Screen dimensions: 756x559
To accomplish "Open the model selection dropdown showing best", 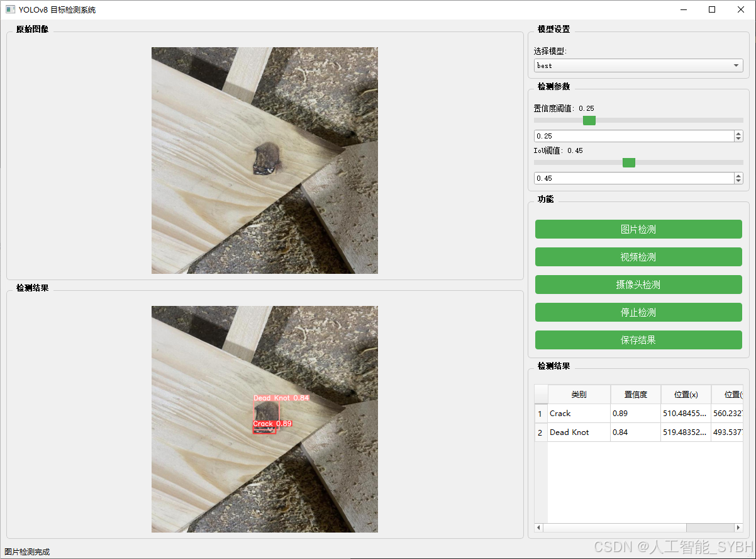I will click(x=638, y=65).
